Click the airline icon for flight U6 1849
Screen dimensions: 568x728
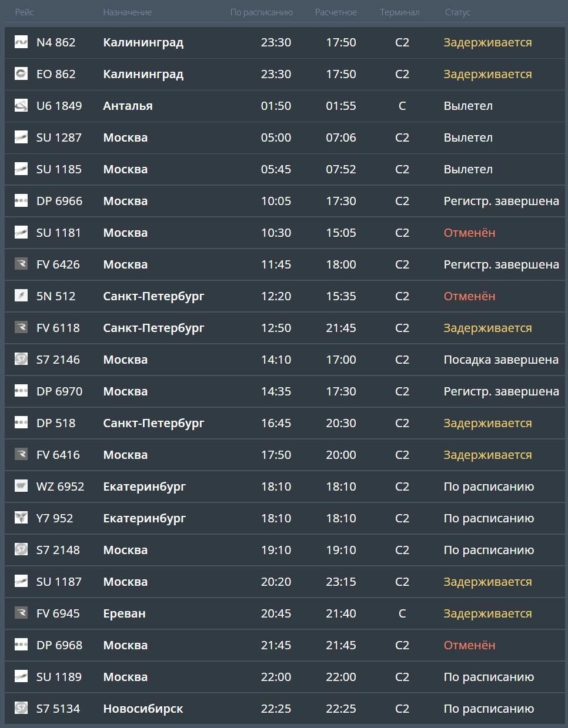21,106
